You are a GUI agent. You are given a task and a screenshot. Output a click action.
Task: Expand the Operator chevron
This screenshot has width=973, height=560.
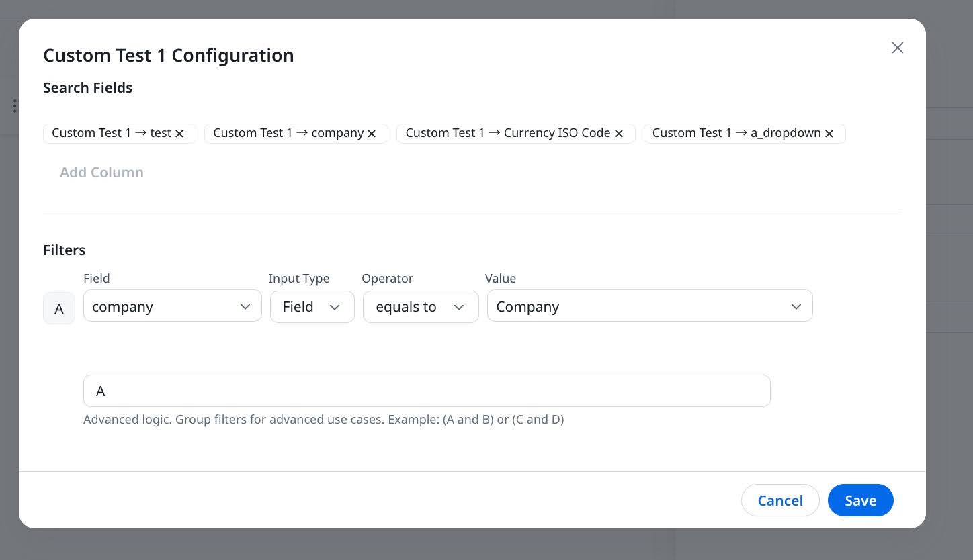coord(459,307)
